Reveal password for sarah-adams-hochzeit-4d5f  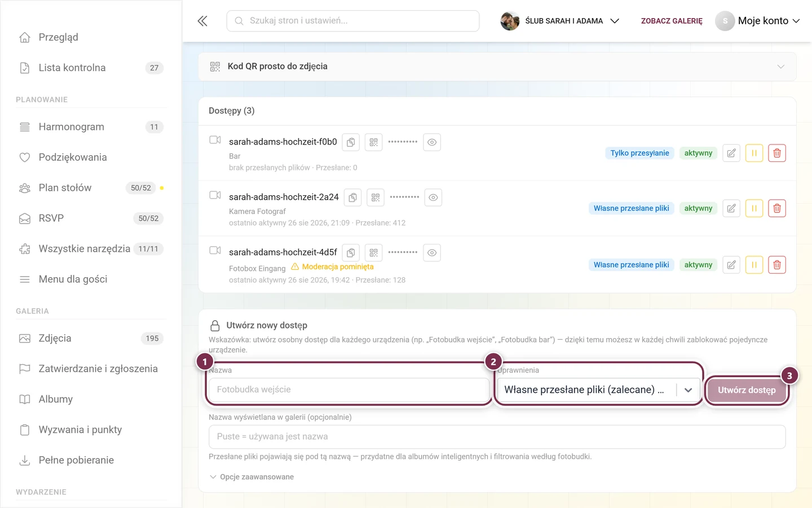coord(432,253)
